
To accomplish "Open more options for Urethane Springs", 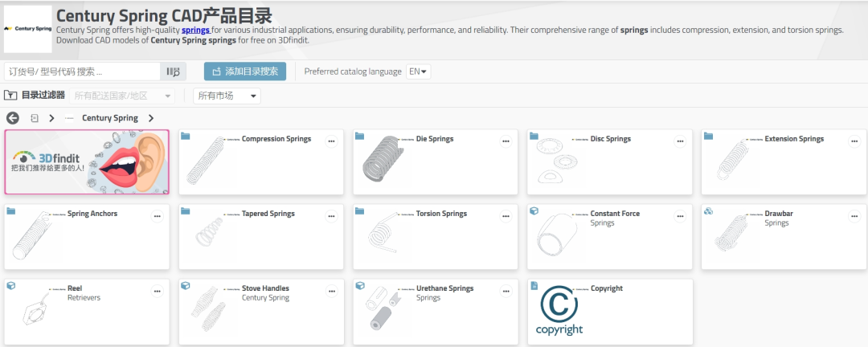I will click(506, 291).
